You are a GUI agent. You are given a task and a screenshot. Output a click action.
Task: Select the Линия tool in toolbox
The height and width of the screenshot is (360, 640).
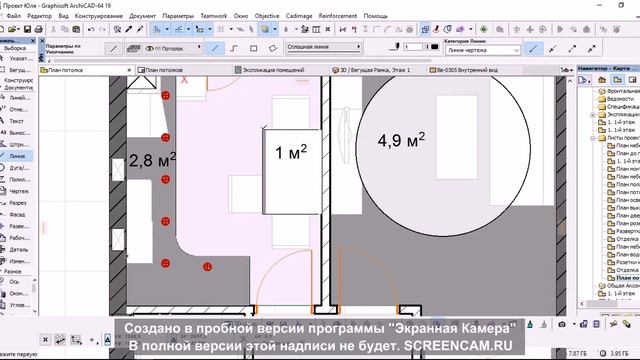pyautogui.click(x=16, y=156)
